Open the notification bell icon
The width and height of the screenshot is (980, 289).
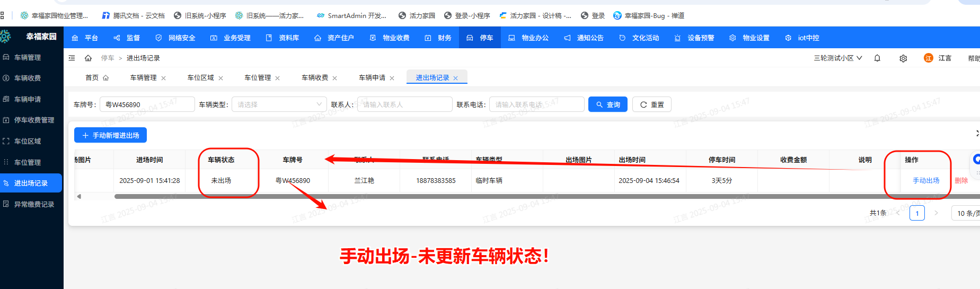click(x=877, y=58)
